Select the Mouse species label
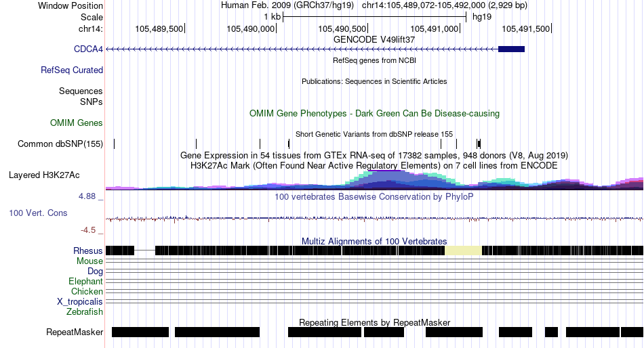The width and height of the screenshot is (644, 348). click(x=89, y=261)
